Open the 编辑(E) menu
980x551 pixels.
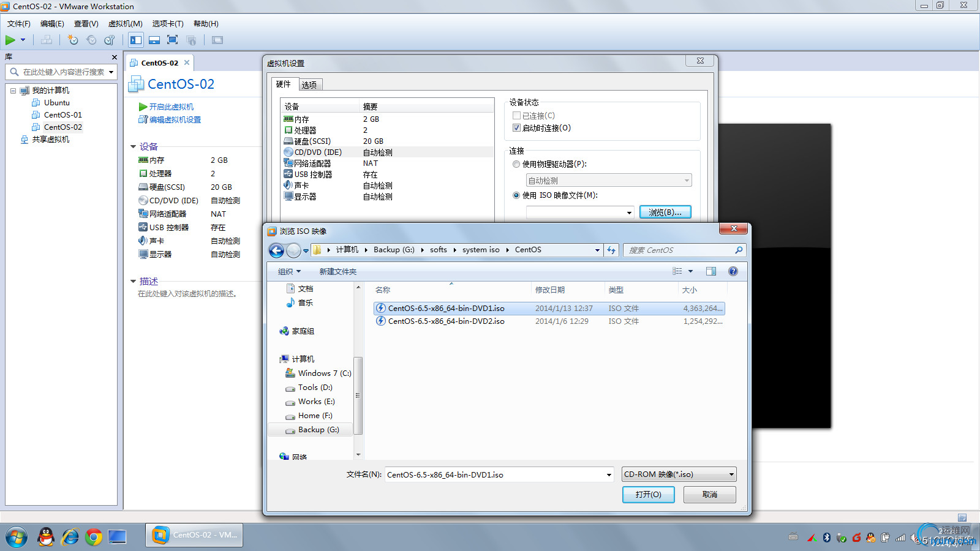[x=52, y=24]
